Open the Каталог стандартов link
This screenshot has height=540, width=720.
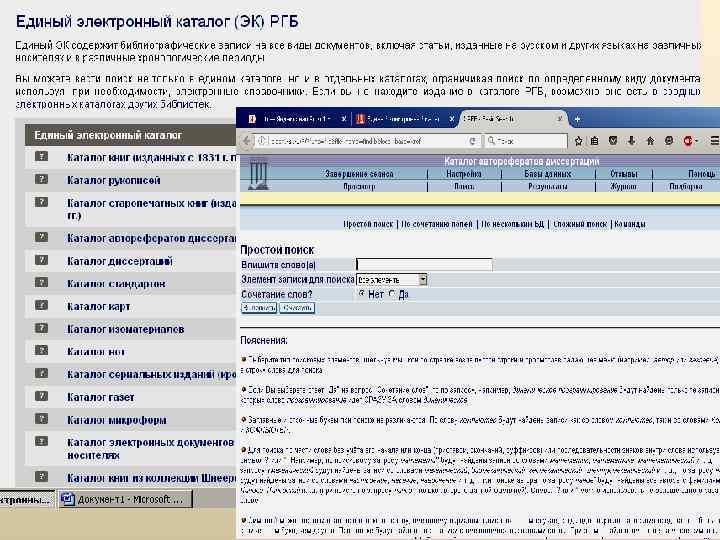click(x=116, y=284)
